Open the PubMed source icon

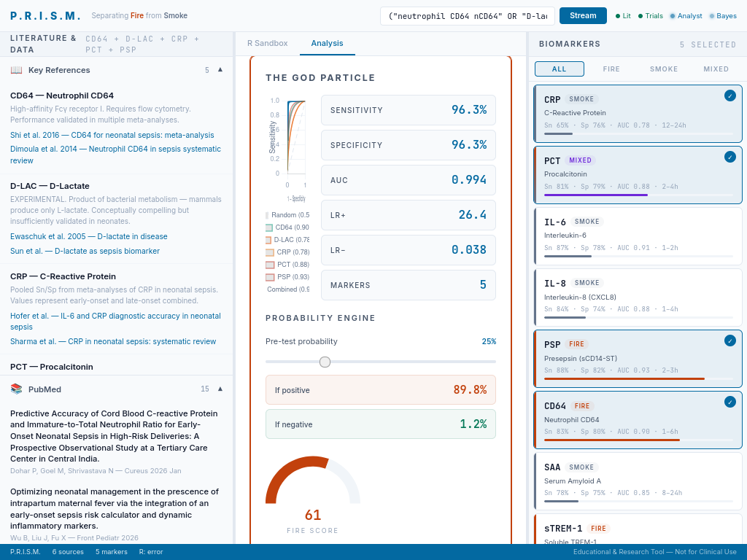tap(16, 389)
